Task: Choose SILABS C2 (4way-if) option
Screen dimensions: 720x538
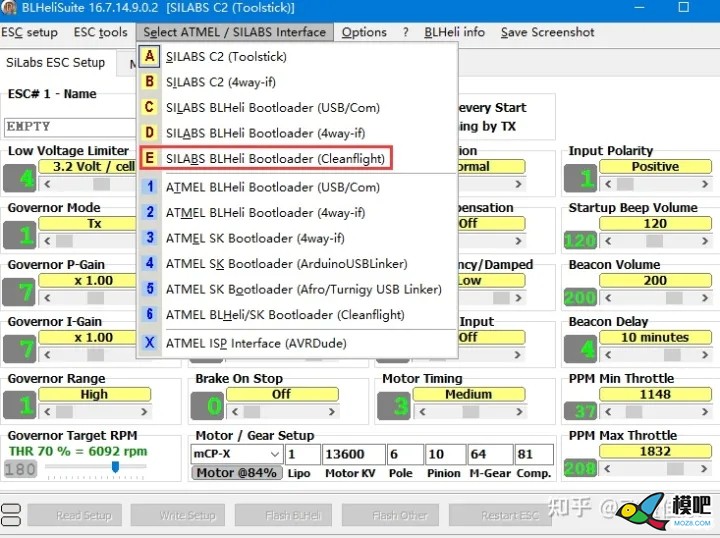Action: tap(298, 82)
